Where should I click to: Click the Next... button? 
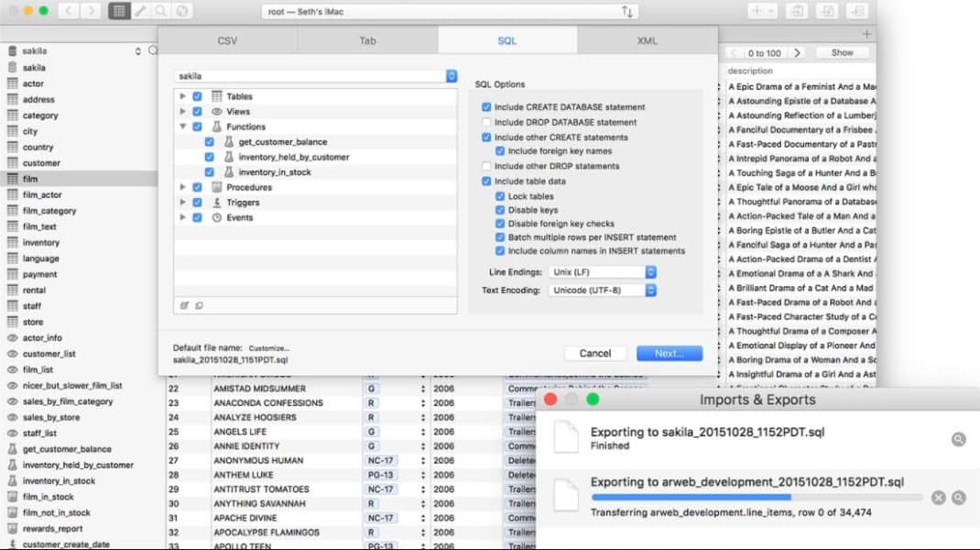pyautogui.click(x=669, y=353)
